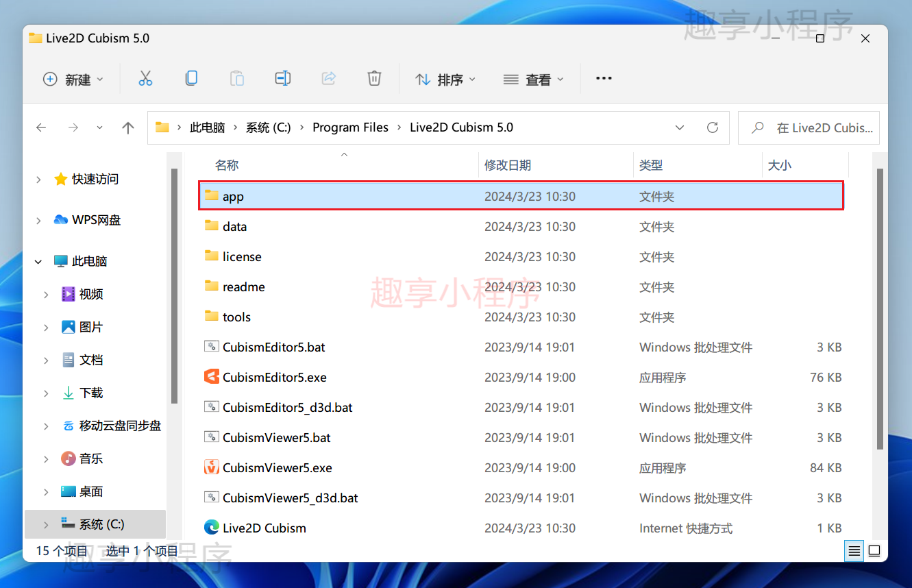This screenshot has width=912, height=588.
Task: Select 图片 in the navigation pane
Action: click(x=91, y=327)
